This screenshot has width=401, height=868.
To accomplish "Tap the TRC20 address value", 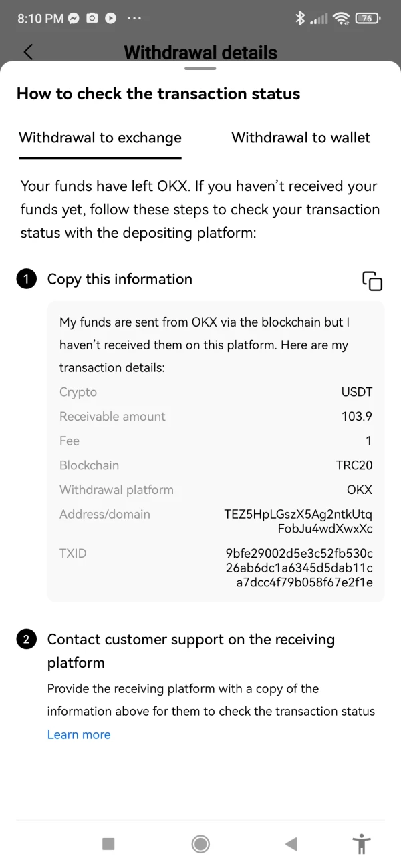I will [x=298, y=521].
